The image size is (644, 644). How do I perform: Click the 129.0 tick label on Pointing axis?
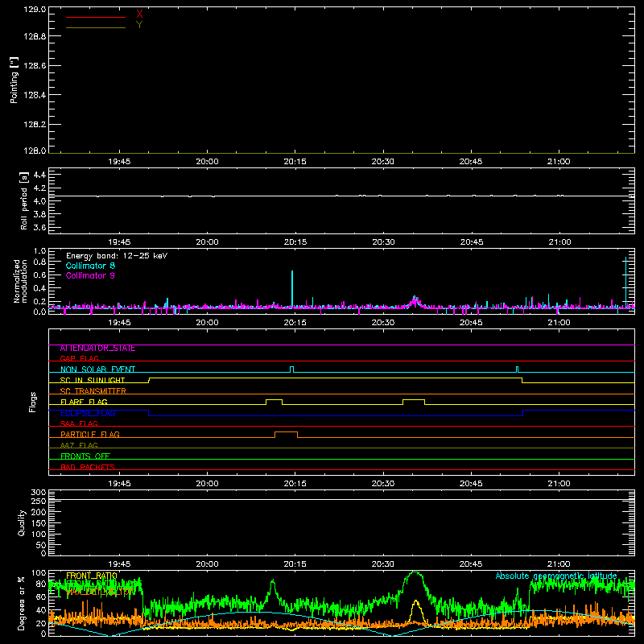[x=35, y=10]
